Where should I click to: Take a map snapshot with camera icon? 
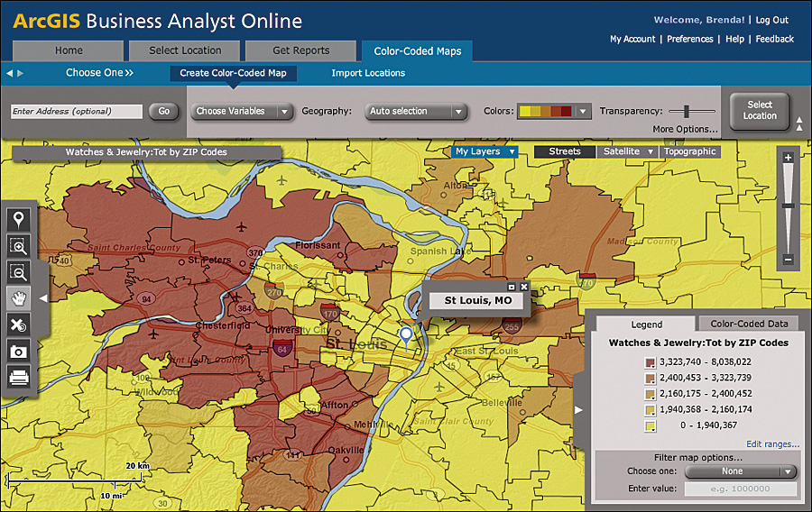pos(19,352)
